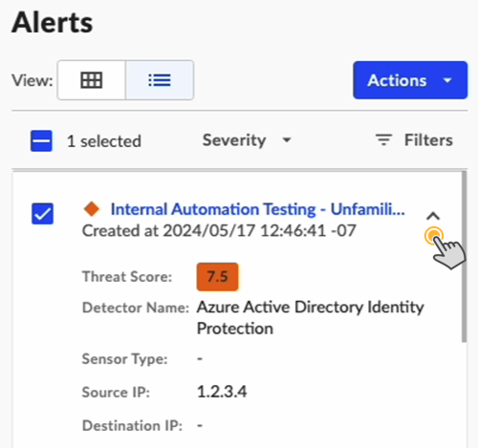Open the Filters panel
The image size is (478, 448).
coord(414,140)
